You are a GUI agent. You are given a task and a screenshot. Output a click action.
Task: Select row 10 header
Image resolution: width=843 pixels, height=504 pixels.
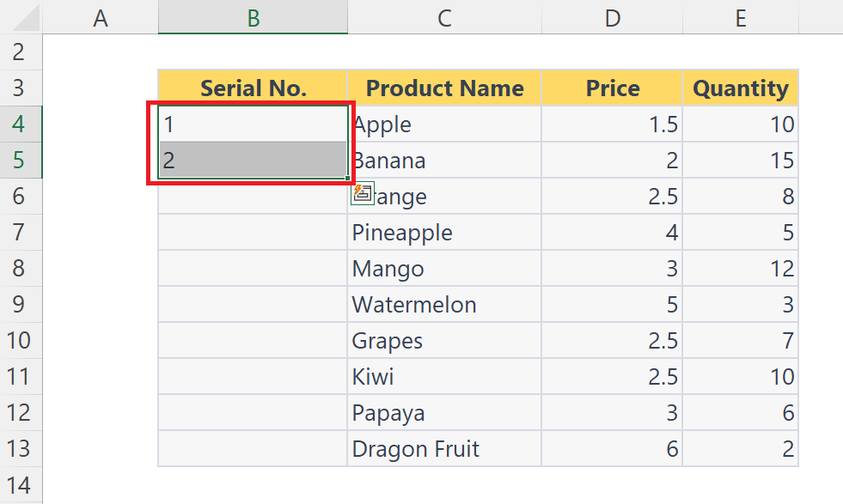(x=21, y=340)
